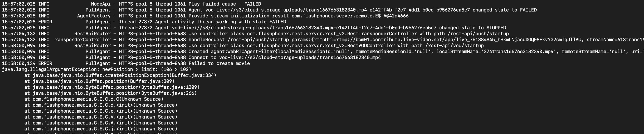The width and height of the screenshot is (644, 134).
Task: Click the AgentFactory logger name
Action: (x=94, y=16)
